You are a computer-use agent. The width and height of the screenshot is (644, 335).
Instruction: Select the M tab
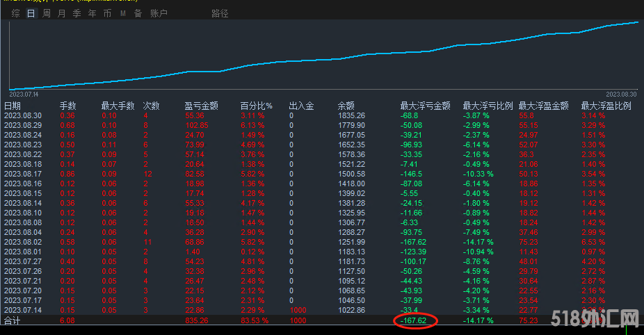123,13
